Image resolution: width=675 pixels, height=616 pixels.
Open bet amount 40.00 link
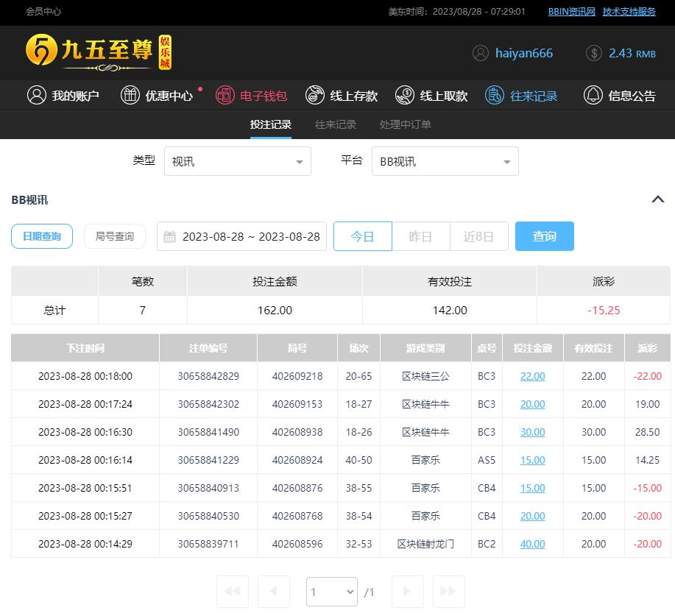(532, 544)
